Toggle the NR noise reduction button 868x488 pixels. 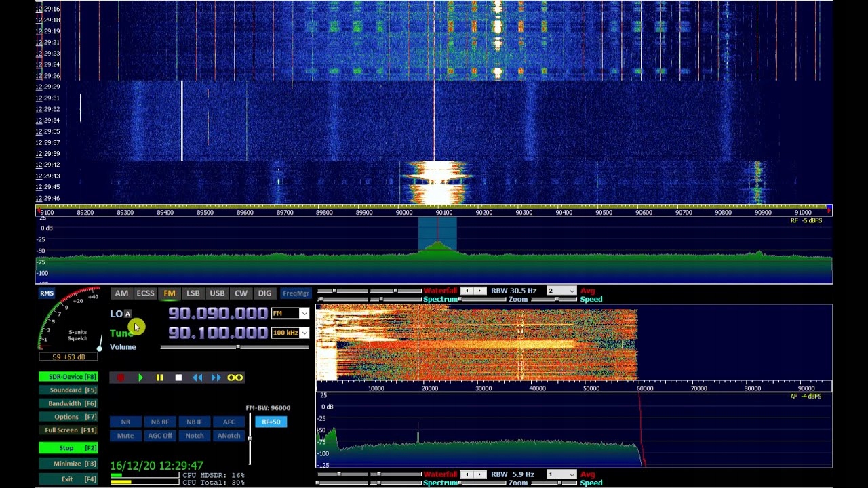(x=125, y=422)
